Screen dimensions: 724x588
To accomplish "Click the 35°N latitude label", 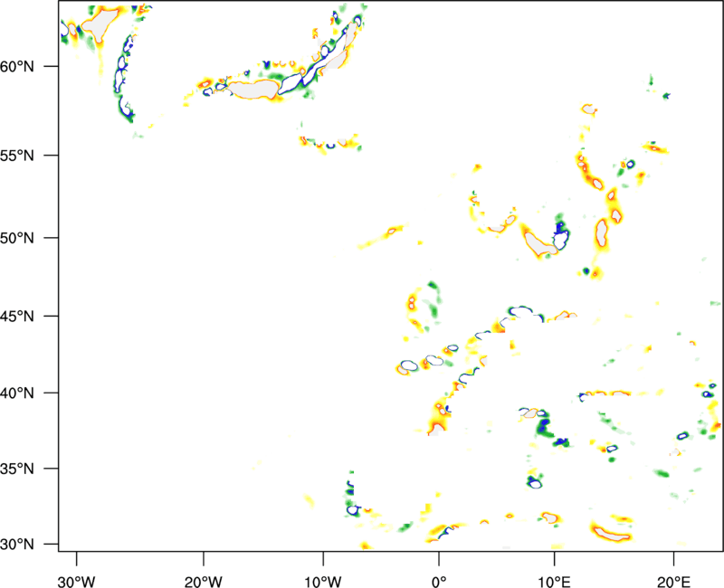I will point(17,469).
